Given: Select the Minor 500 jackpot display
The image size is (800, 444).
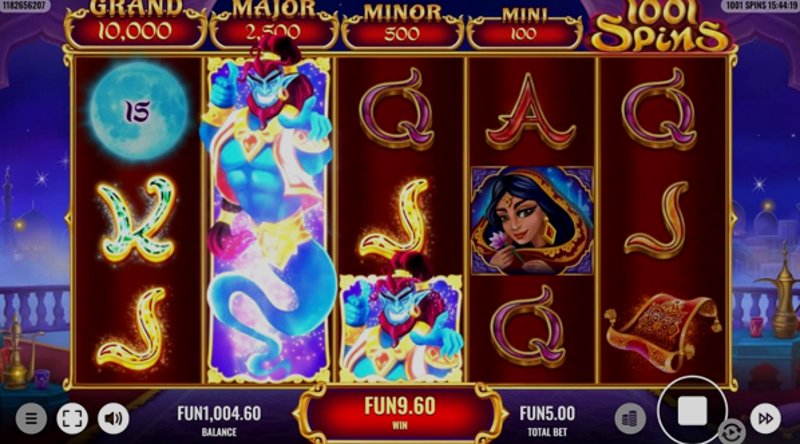Looking at the screenshot, I should pyautogui.click(x=402, y=29).
